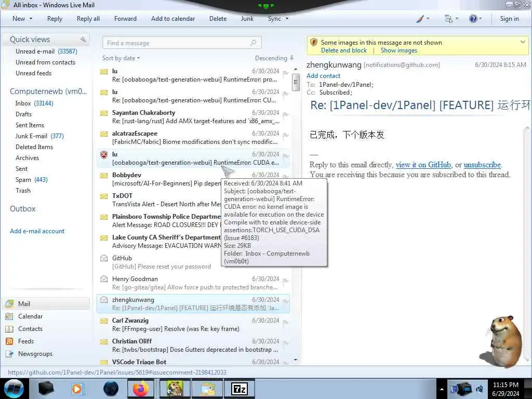
Task: Flag the Sayantan Chakraborty message
Action: click(x=285, y=115)
